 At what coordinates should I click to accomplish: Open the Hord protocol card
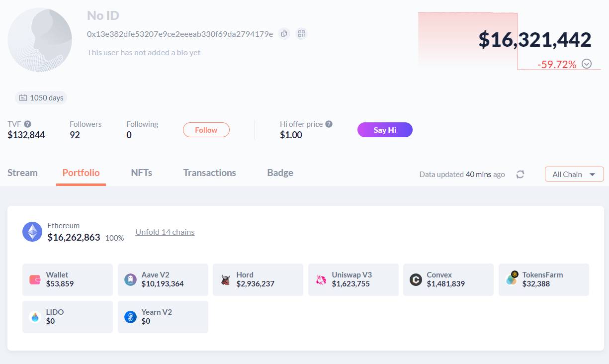(x=258, y=279)
